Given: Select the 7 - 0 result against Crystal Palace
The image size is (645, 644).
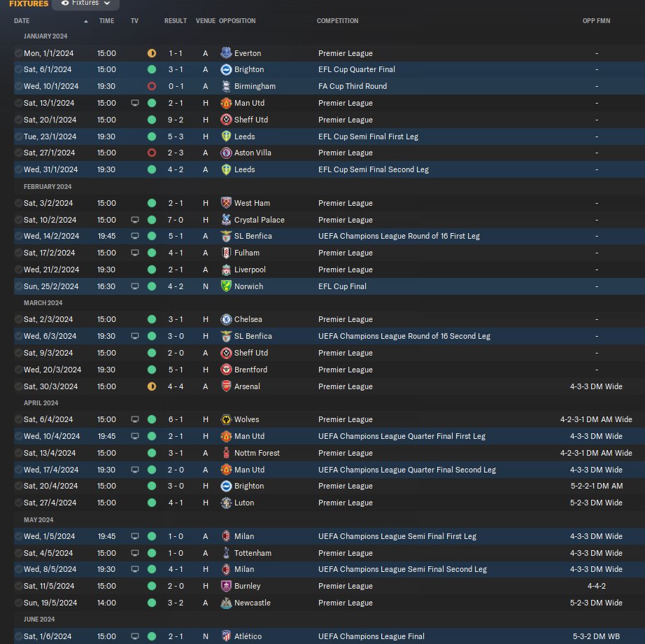Looking at the screenshot, I should (176, 220).
